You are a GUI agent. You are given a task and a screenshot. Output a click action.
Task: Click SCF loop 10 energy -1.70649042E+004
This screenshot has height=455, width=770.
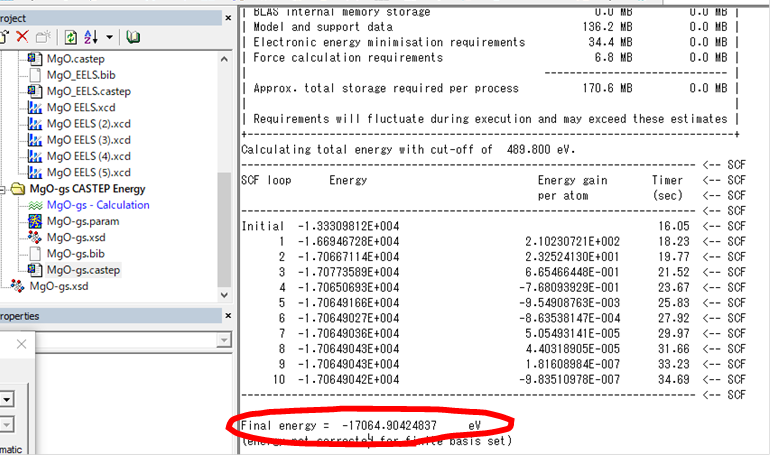pyautogui.click(x=349, y=379)
